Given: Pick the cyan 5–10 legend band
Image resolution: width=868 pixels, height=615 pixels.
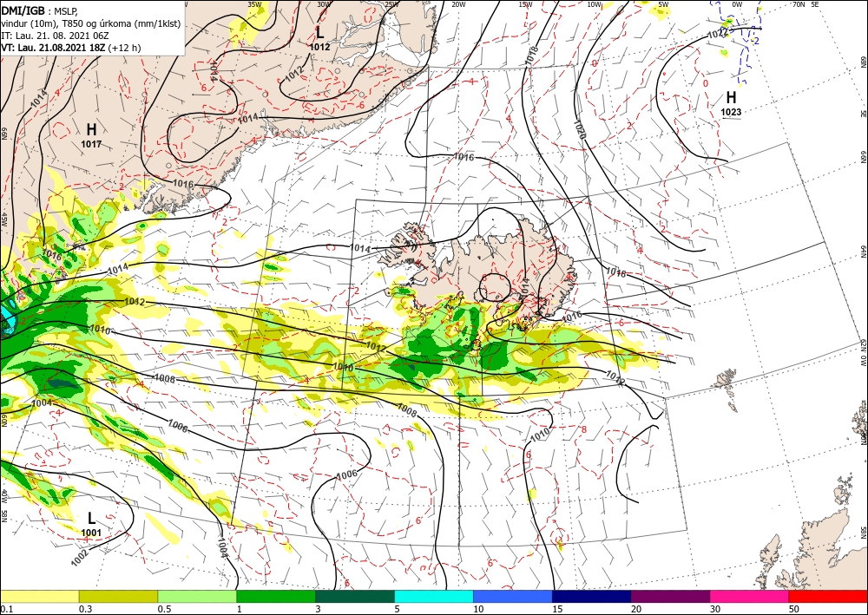Looking at the screenshot, I should click(x=434, y=596).
